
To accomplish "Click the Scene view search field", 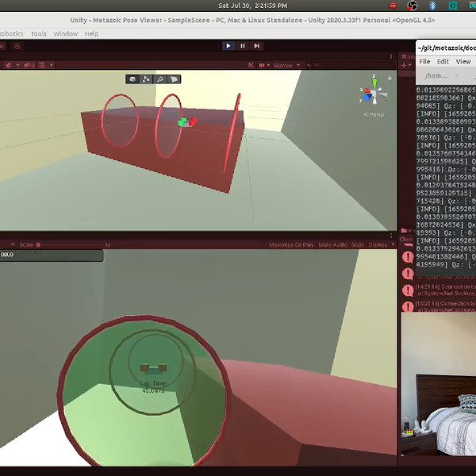I will 349,65.
